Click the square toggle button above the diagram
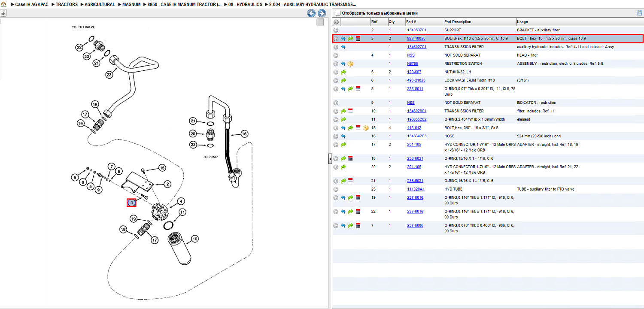This screenshot has width=644, height=309. pos(320,22)
